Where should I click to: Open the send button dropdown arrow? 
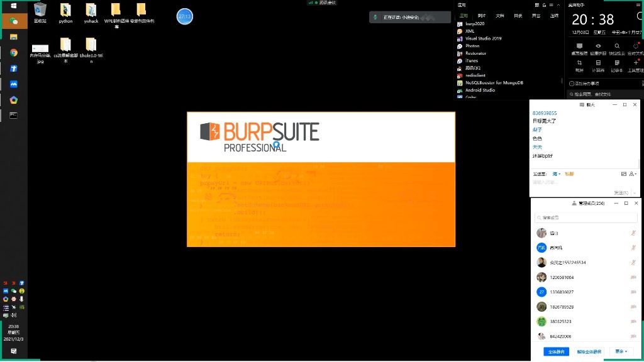(x=635, y=193)
